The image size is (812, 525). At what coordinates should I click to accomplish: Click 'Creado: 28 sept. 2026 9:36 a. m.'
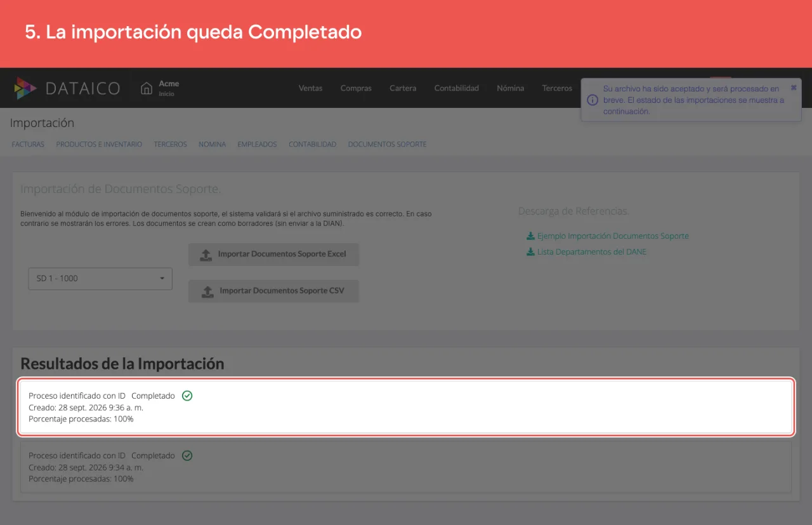pyautogui.click(x=86, y=408)
